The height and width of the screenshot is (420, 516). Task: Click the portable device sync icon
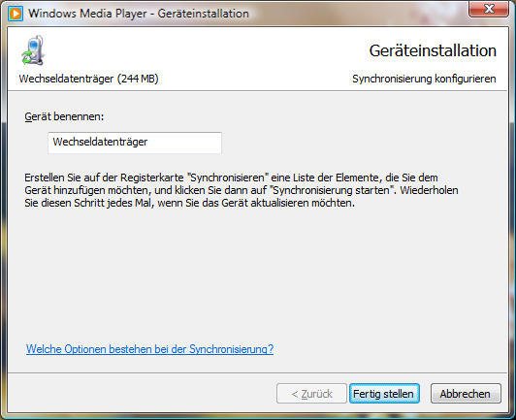pos(33,50)
